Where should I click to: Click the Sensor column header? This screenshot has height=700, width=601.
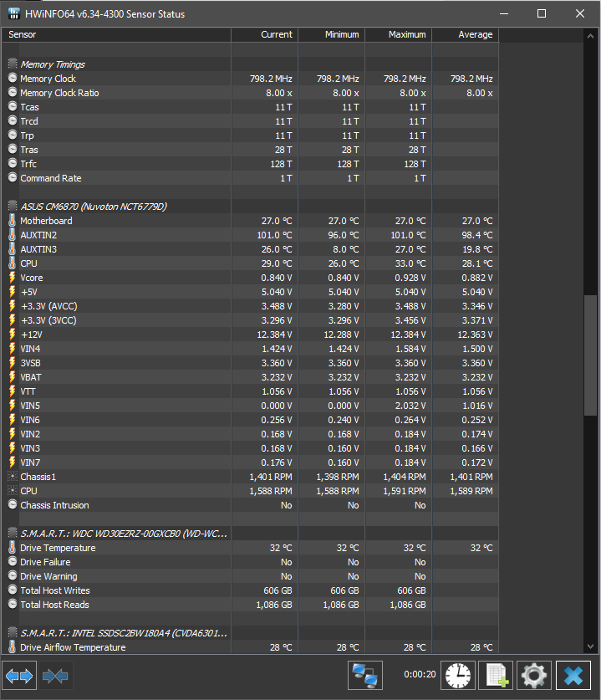[x=116, y=35]
